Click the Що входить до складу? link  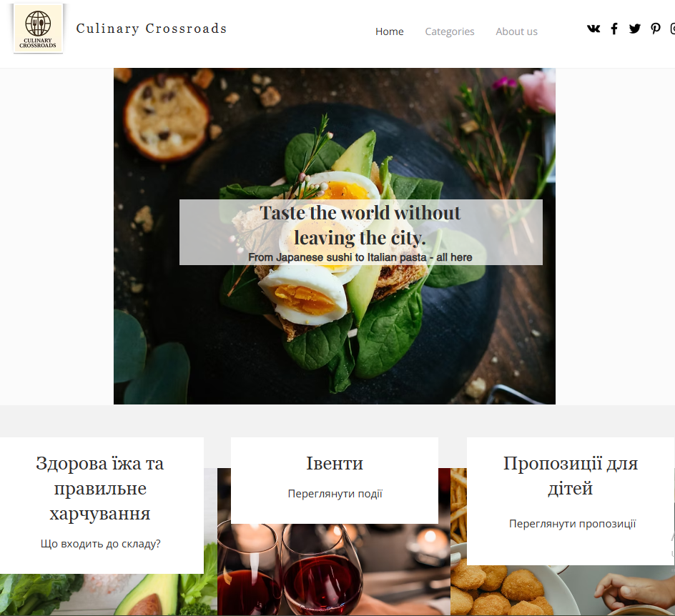100,544
